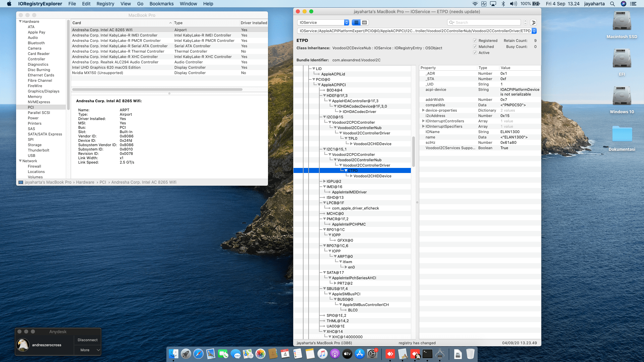Switch IORegistryExplorer to column browser view
The height and width of the screenshot is (362, 644).
point(365,22)
